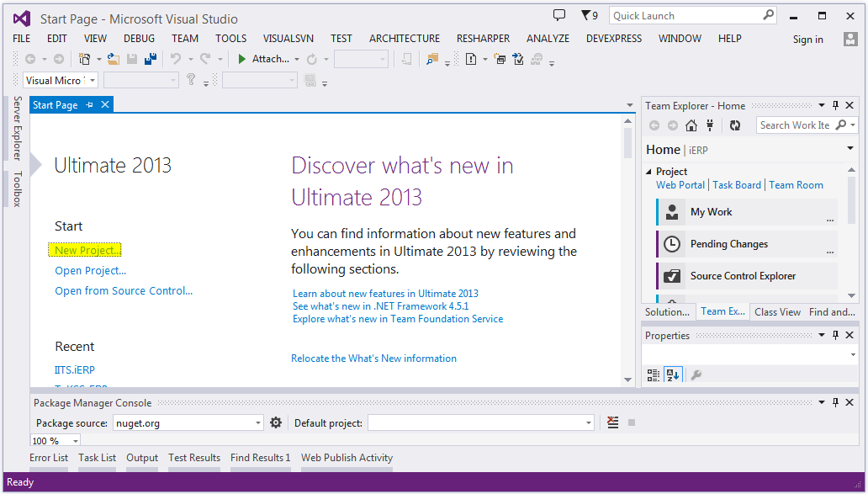
Task: Click the Categorized icon in Properties
Action: coord(654,375)
